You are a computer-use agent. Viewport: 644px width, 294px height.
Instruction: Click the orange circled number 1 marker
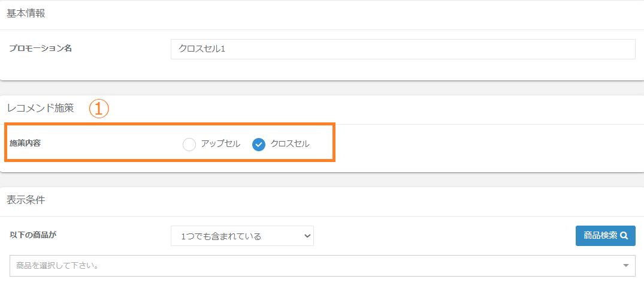click(99, 109)
